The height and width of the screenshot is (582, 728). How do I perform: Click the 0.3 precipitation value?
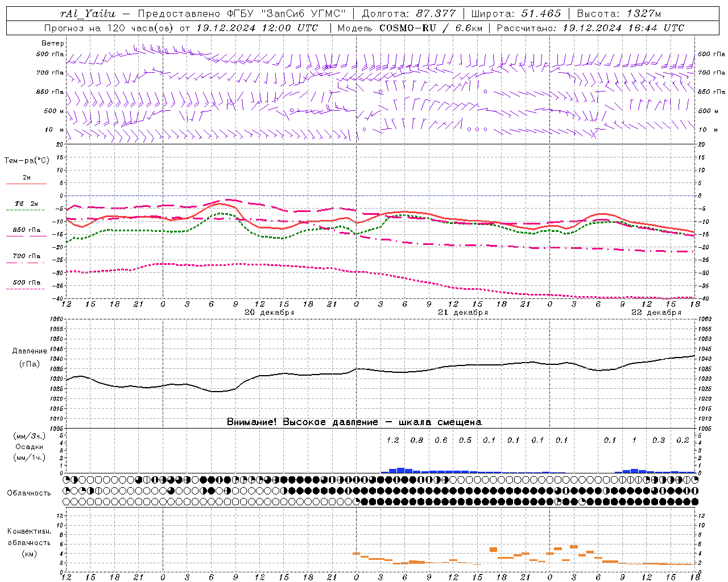coord(659,440)
